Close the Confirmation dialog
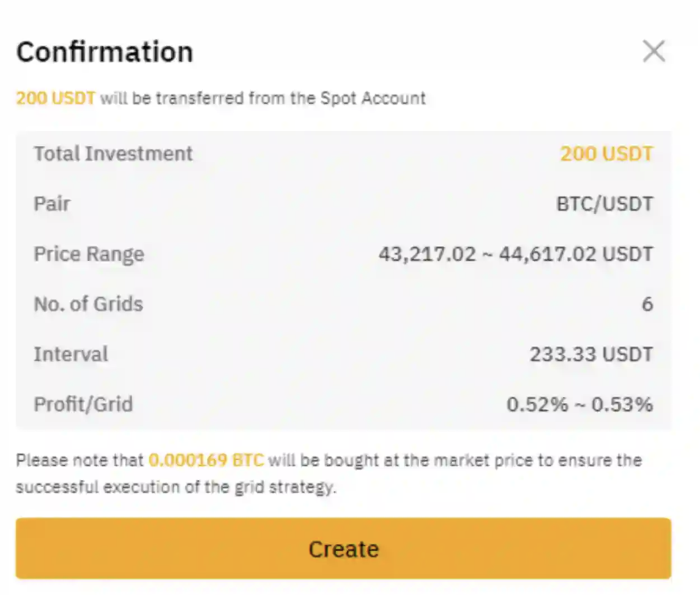700x600 pixels. (655, 51)
